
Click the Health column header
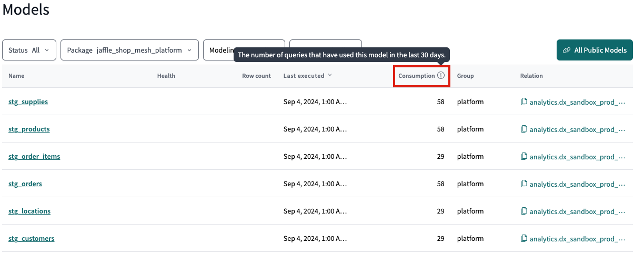(x=166, y=76)
